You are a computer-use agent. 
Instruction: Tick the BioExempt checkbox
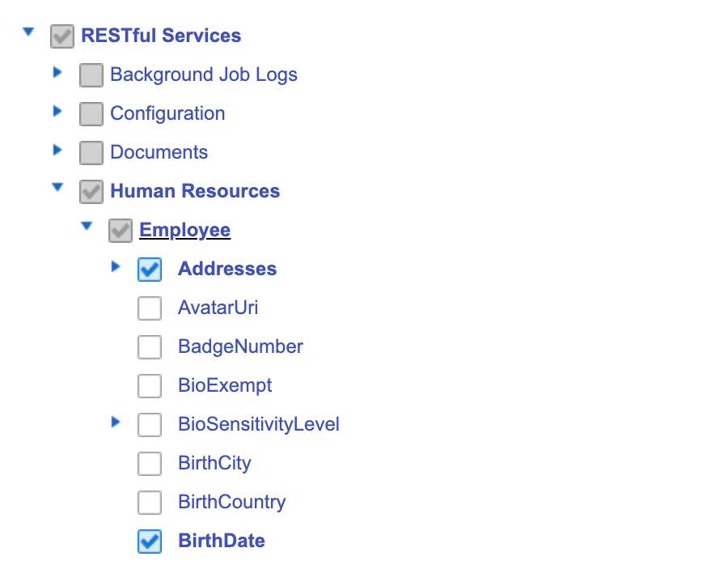point(150,386)
